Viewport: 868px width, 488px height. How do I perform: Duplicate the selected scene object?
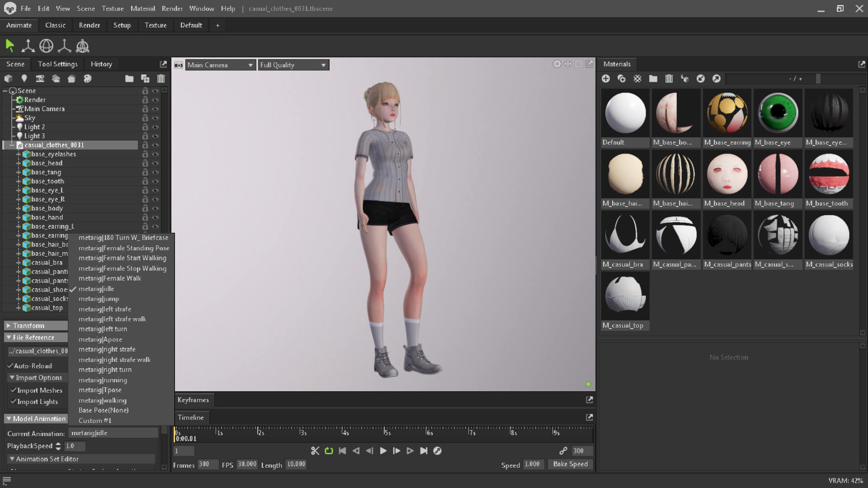(x=145, y=79)
